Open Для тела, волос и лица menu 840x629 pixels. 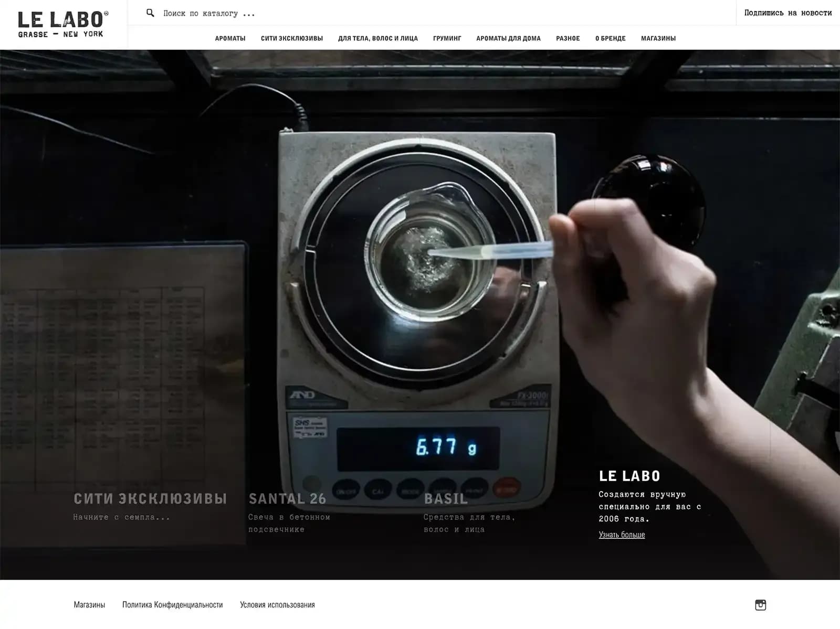pos(378,38)
